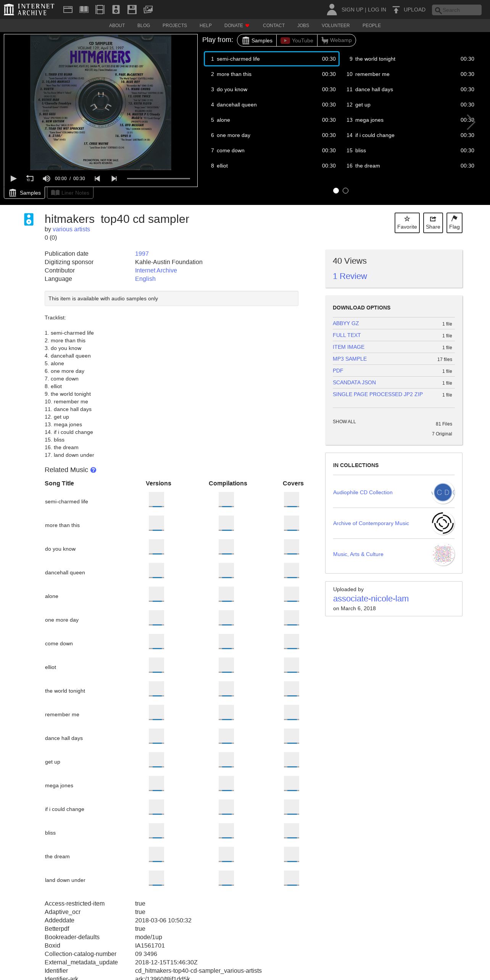Click SIGN UP link
This screenshot has width=490, height=980.
(x=352, y=10)
